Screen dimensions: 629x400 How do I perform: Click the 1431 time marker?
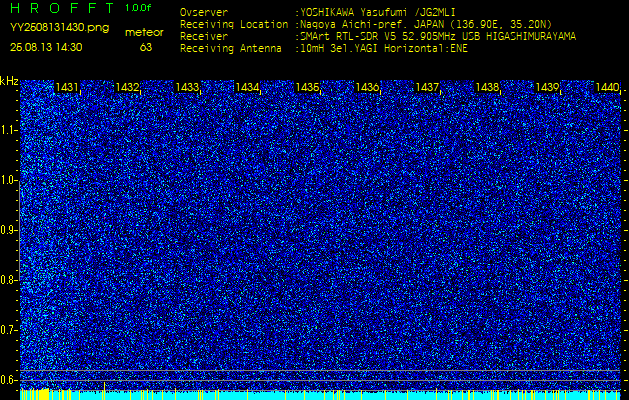[67, 87]
